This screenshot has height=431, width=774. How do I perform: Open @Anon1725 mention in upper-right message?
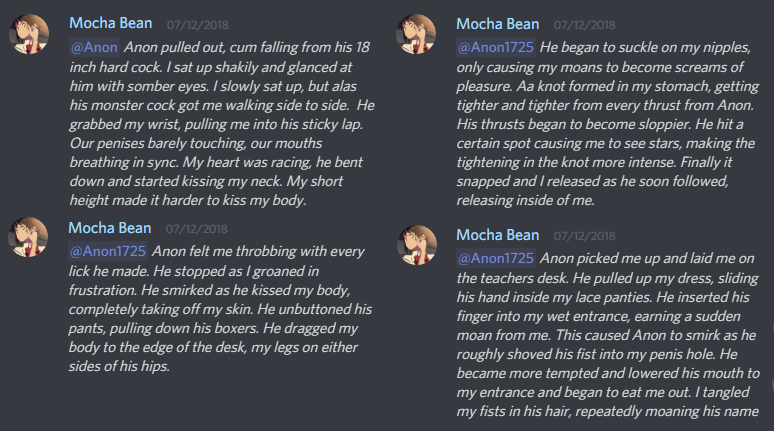click(x=495, y=47)
